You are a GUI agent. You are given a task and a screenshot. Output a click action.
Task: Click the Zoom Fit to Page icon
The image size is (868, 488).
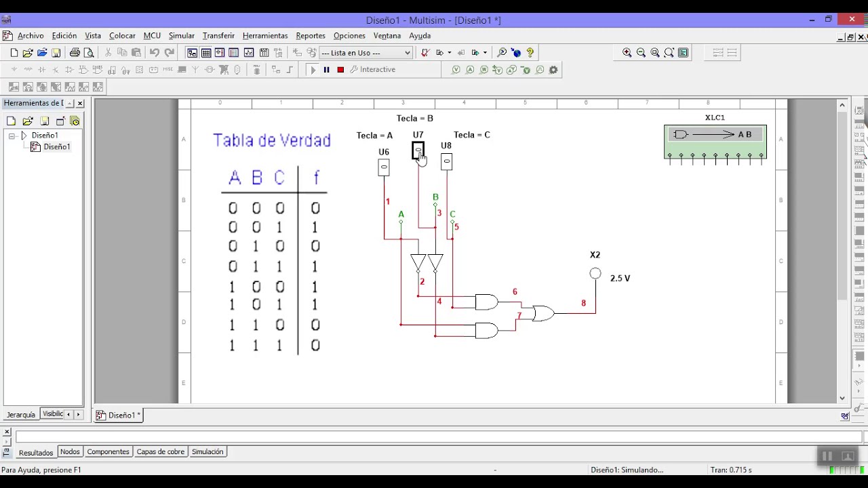pos(669,52)
